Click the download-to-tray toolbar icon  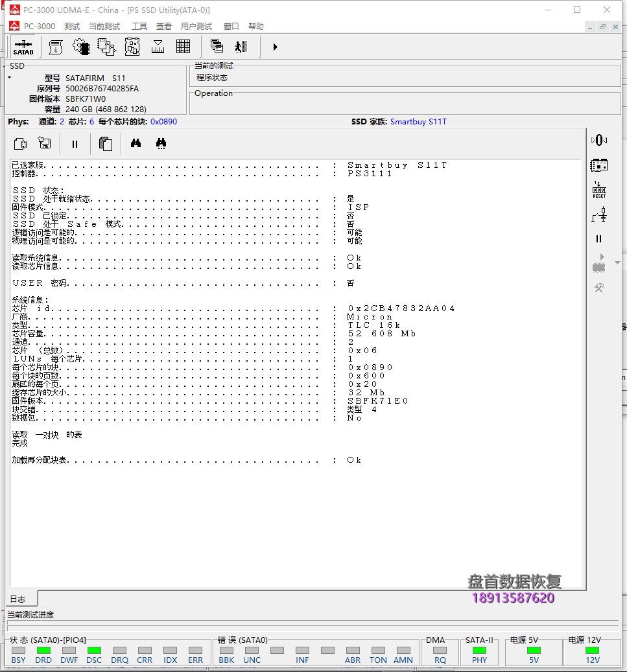tap(158, 47)
